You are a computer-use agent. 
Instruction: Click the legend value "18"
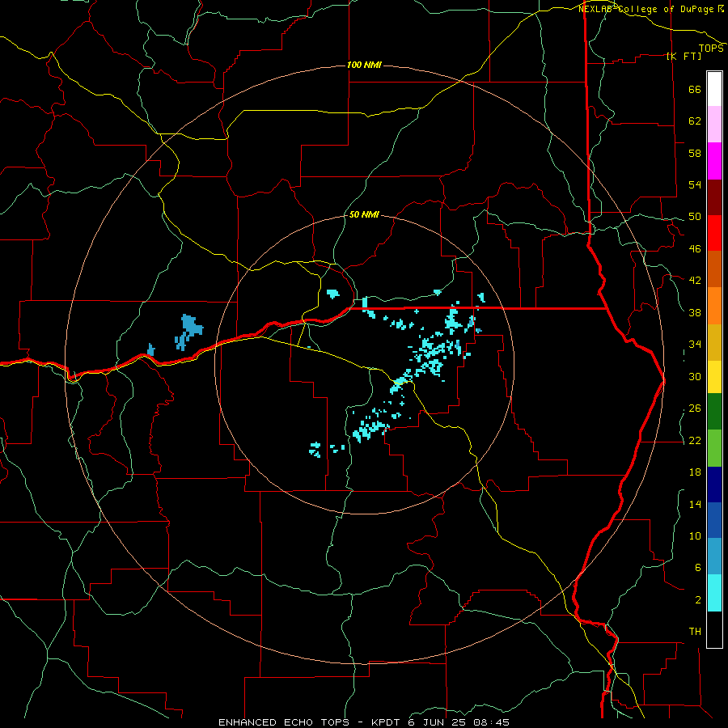click(x=695, y=472)
